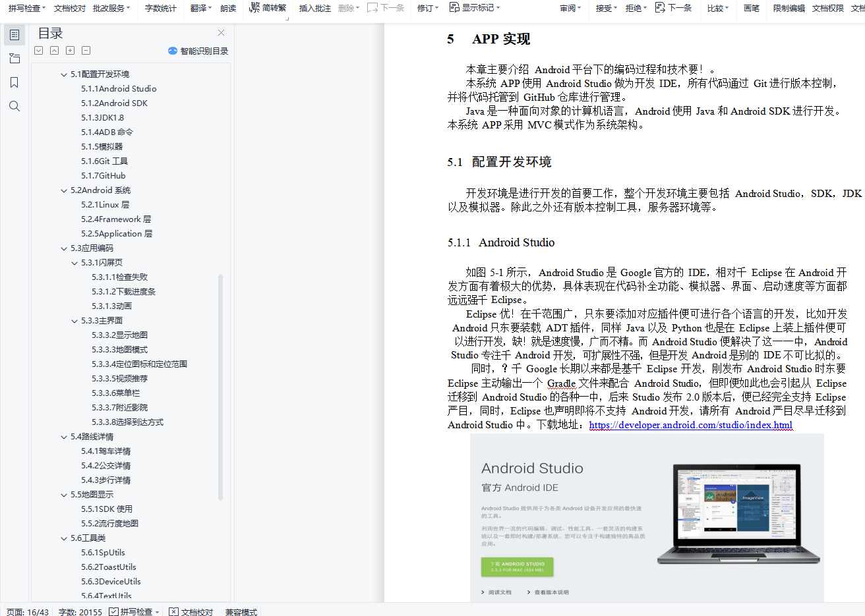Select 5.1.6Git 工具 outline entry
Image resolution: width=865 pixels, height=616 pixels.
[105, 161]
